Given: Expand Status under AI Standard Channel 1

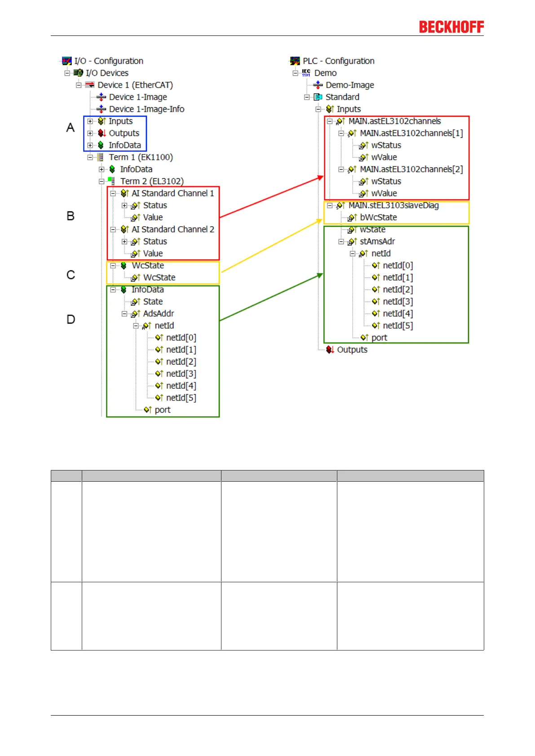Looking at the screenshot, I should point(124,206).
